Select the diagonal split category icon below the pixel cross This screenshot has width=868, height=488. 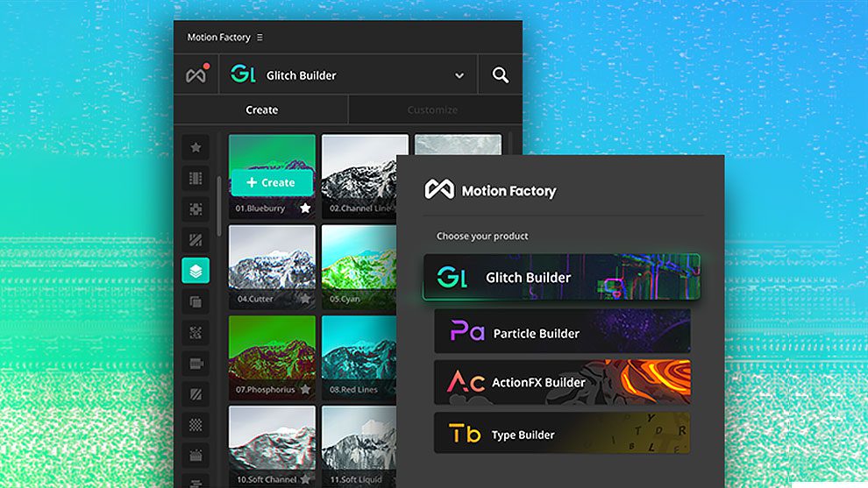click(x=196, y=240)
